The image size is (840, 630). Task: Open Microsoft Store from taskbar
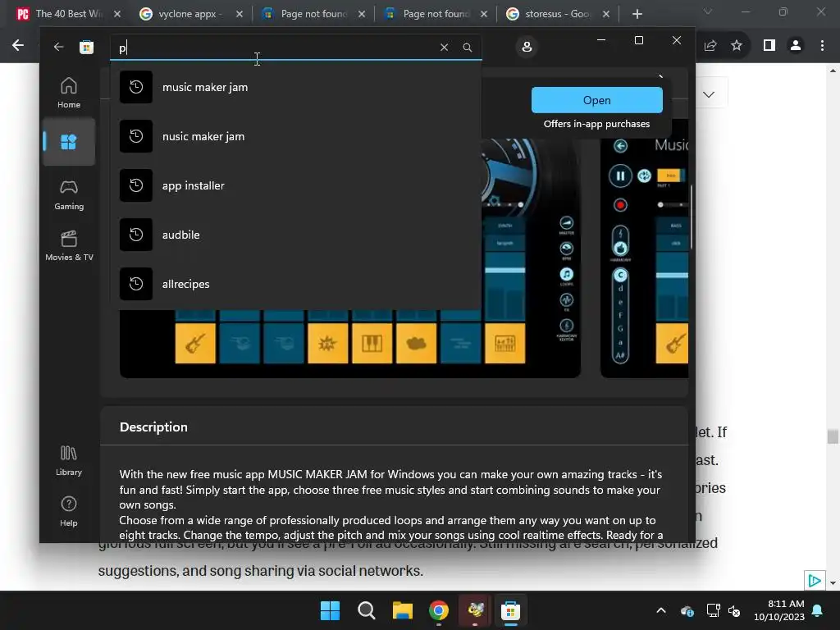coord(510,610)
